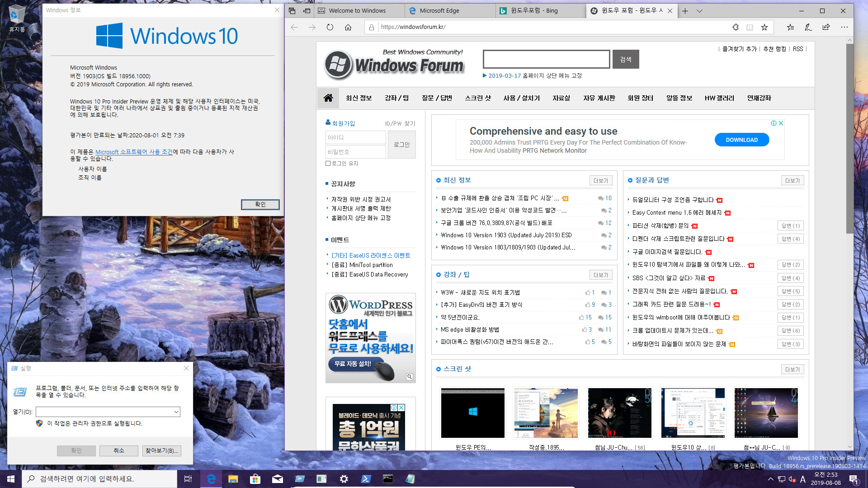Open Edge settings and more menu
Viewport: 868px width, 488px height.
point(844,27)
